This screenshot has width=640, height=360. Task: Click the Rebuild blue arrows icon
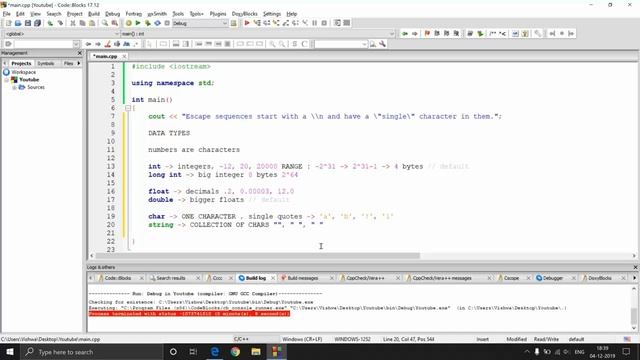pos(157,23)
